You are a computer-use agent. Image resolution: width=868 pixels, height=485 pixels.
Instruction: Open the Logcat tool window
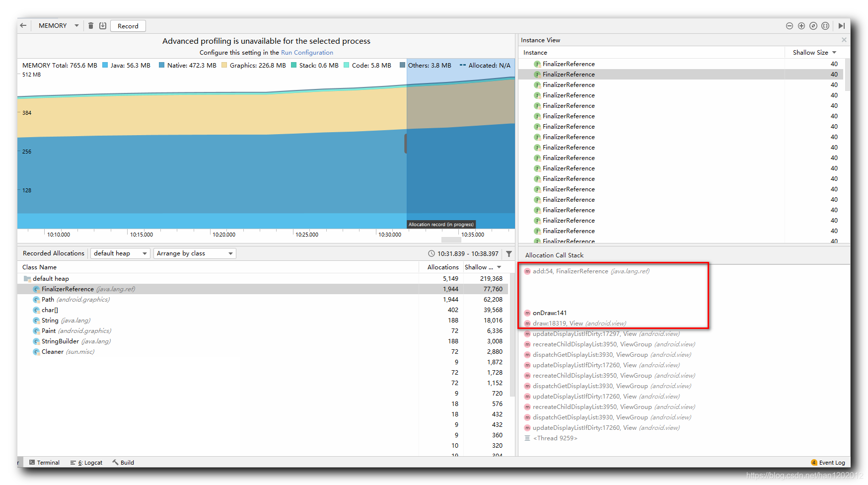coord(86,462)
